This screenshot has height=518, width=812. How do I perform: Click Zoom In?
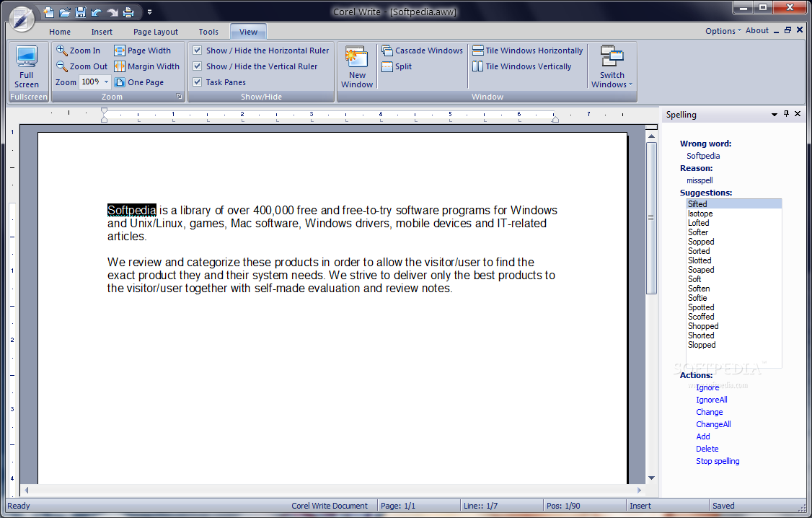(78, 51)
